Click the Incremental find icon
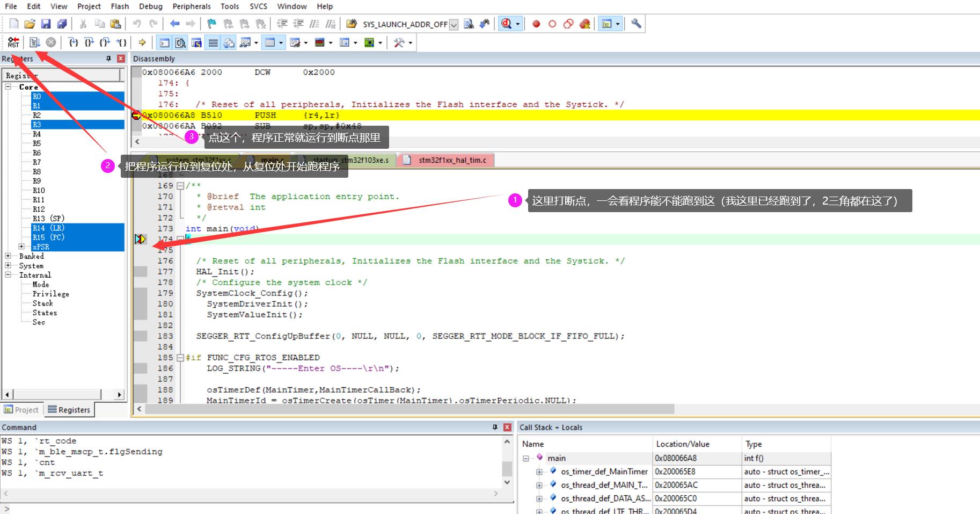The image size is (980, 514). coord(485,24)
